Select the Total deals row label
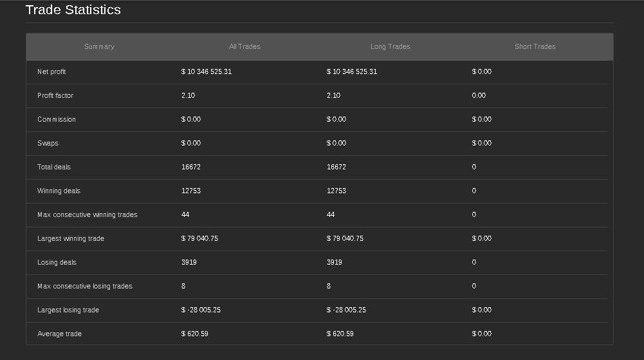644x360 pixels. 54,167
